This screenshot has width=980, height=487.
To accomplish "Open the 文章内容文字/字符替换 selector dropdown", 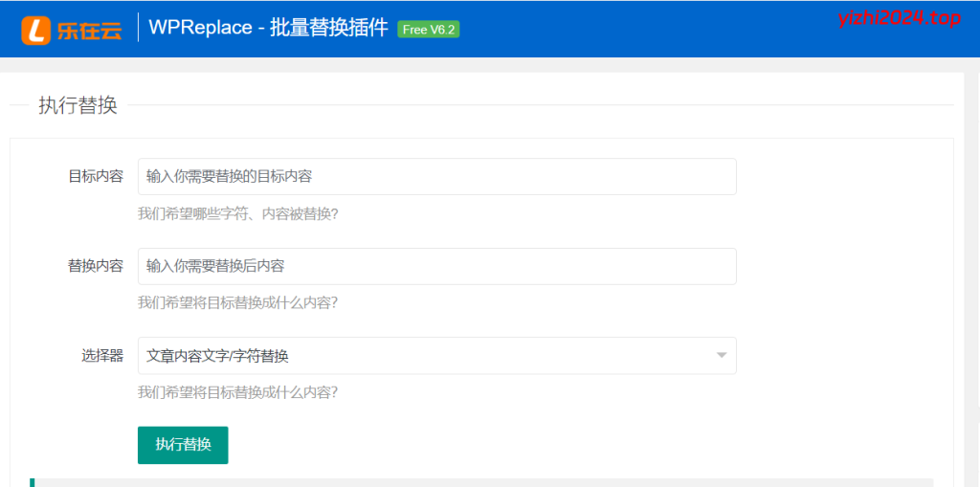I will 421,356.
